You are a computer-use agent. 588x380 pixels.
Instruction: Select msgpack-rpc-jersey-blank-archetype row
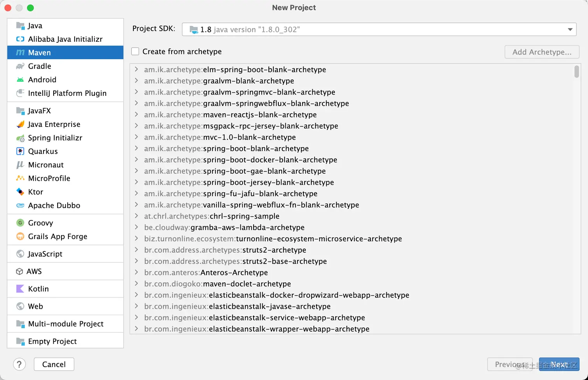coord(352,126)
